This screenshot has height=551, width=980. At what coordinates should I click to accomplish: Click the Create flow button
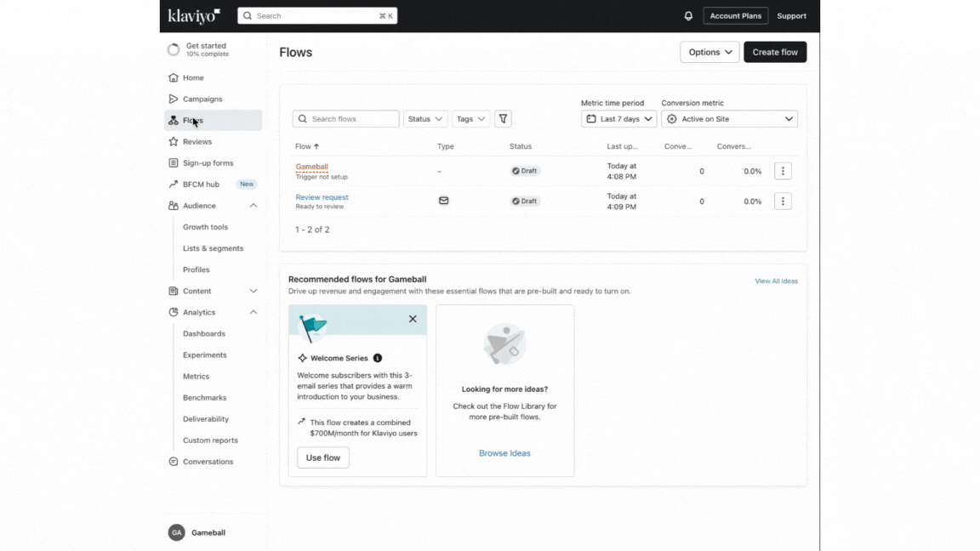[x=775, y=52]
